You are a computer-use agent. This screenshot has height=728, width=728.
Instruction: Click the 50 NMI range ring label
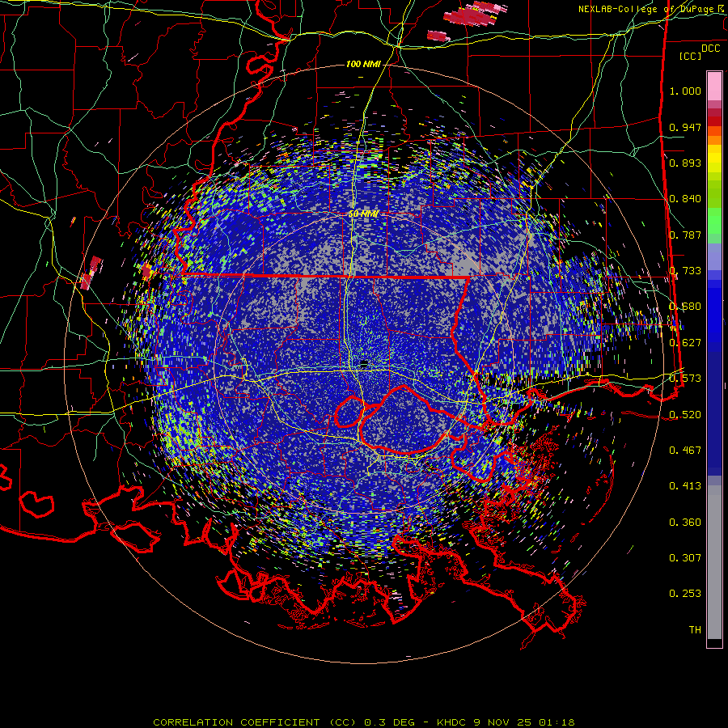363,214
